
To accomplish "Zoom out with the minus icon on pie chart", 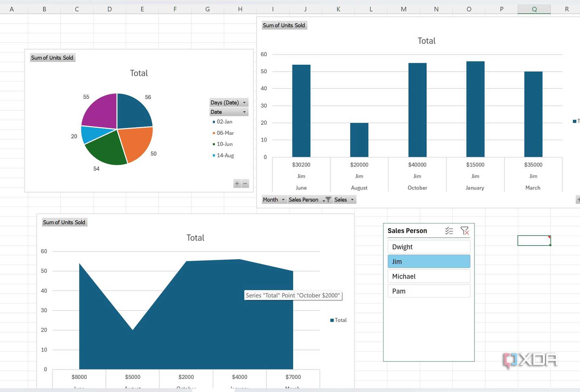I will click(245, 183).
